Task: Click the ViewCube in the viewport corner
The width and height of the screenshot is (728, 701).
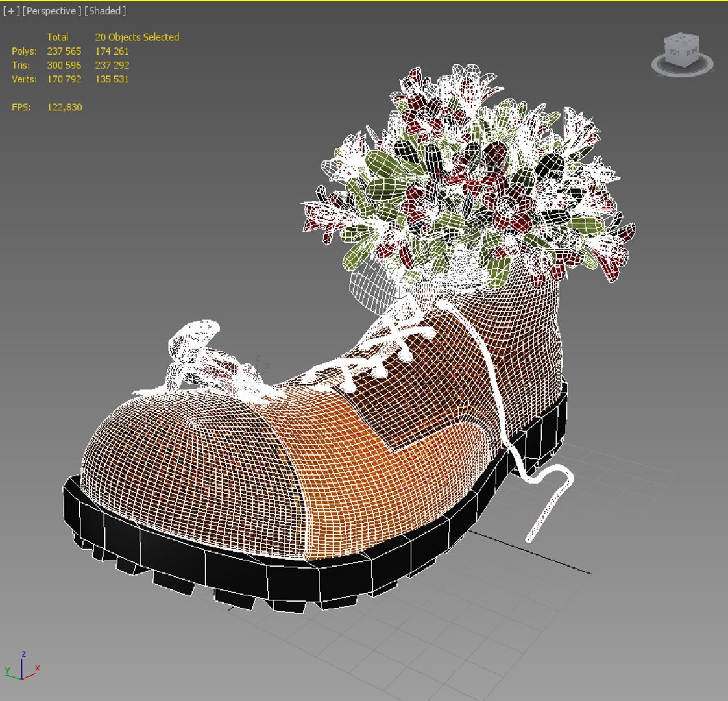Action: coord(681,49)
